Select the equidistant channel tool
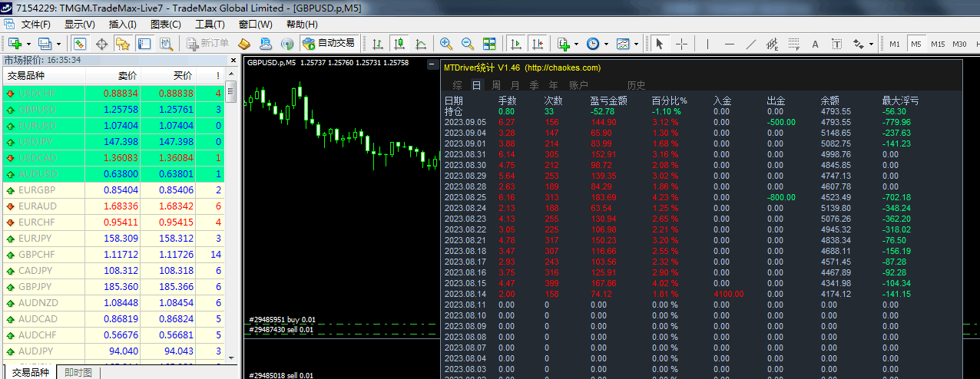Viewport: 980px width, 379px height. [x=772, y=44]
